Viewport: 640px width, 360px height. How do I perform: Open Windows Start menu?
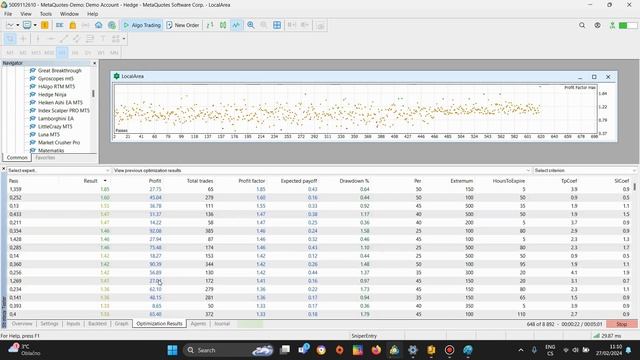coord(172,350)
